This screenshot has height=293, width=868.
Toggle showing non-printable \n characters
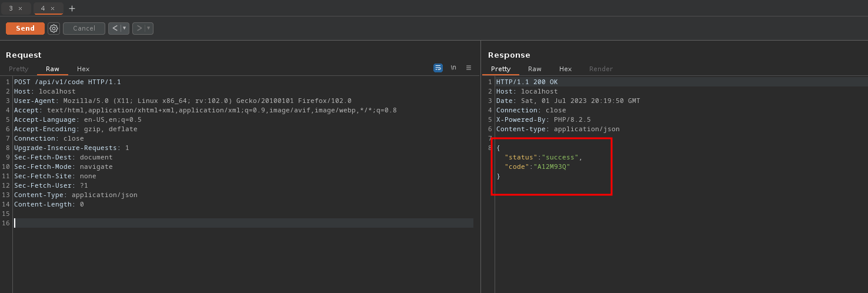tap(453, 68)
